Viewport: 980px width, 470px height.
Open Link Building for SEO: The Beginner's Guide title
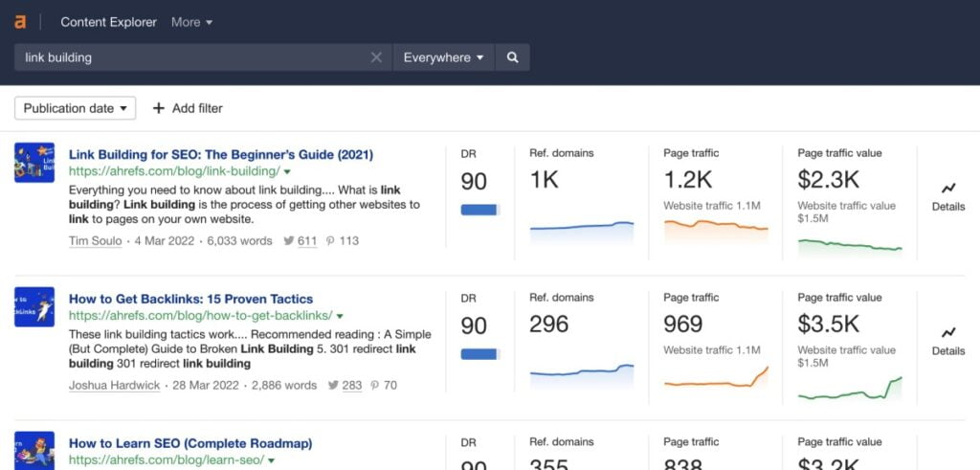[x=221, y=154]
